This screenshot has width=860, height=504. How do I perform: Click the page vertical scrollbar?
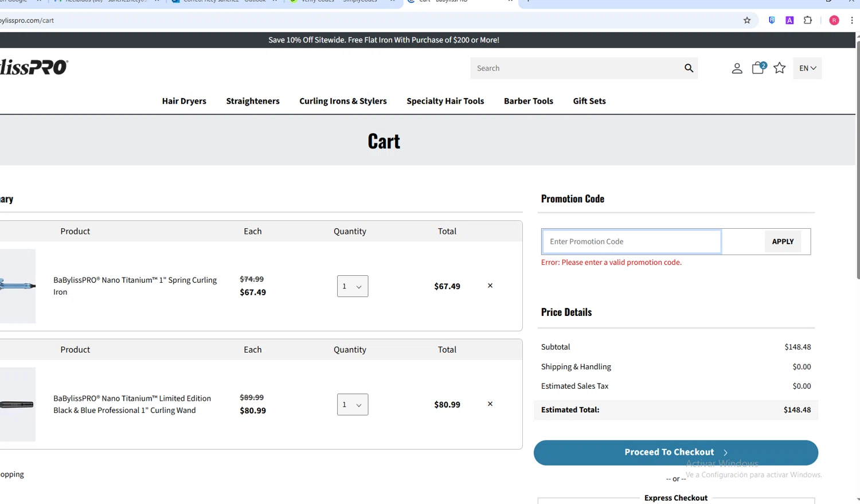[x=858, y=161]
